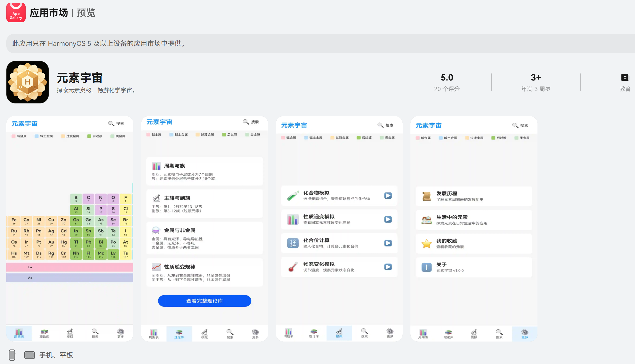
Task: Click the 5.0 rating score
Action: [x=447, y=78]
